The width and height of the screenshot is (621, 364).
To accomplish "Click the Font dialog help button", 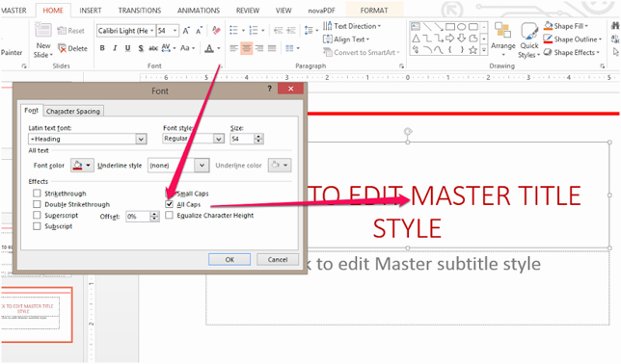I will (x=269, y=89).
